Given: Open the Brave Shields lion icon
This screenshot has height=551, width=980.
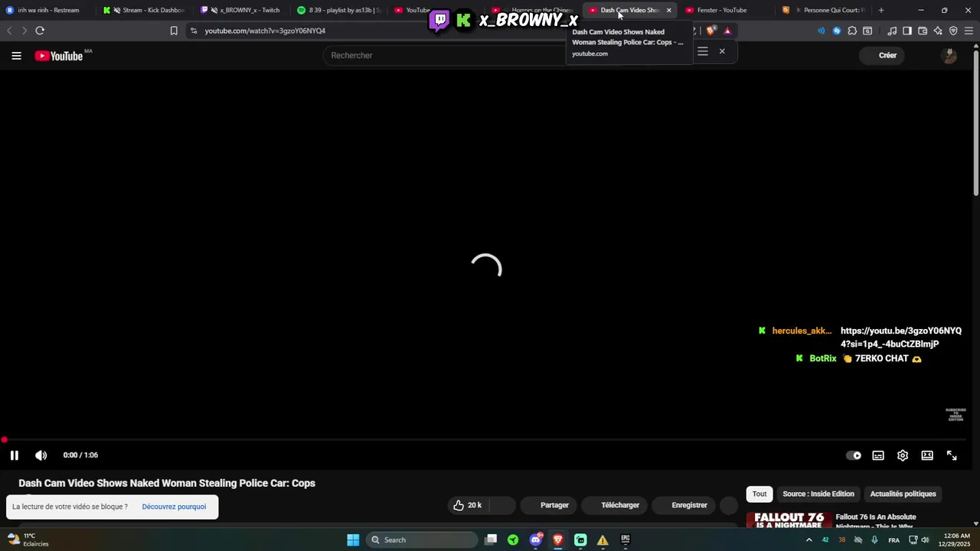Looking at the screenshot, I should tap(711, 31).
